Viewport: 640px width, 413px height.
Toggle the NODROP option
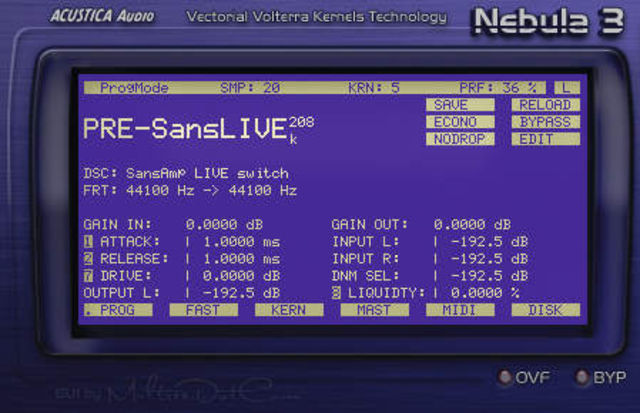point(460,139)
